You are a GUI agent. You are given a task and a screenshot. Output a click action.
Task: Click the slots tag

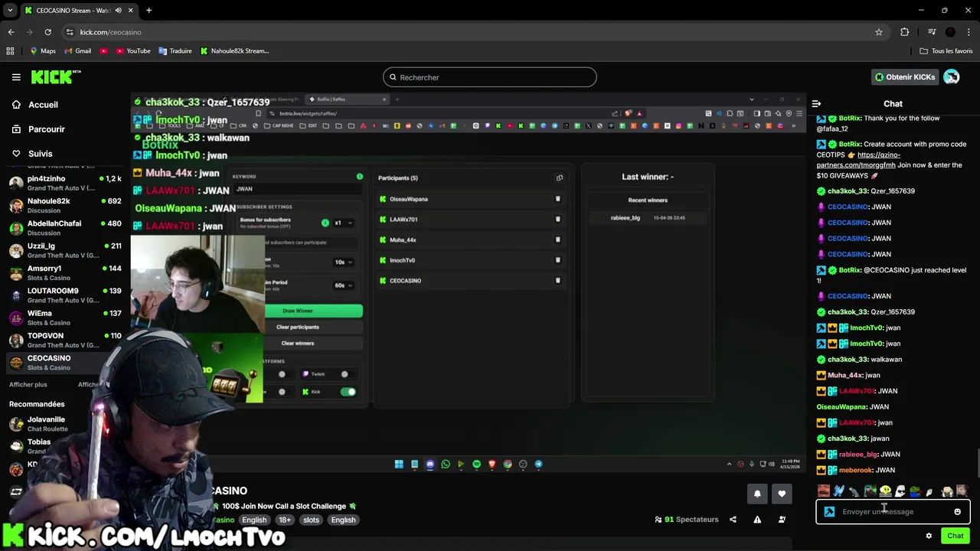(311, 520)
